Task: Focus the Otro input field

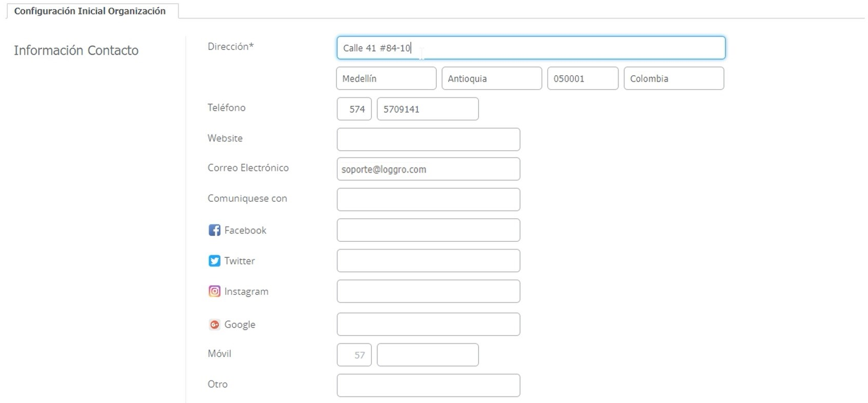Action: click(x=428, y=386)
